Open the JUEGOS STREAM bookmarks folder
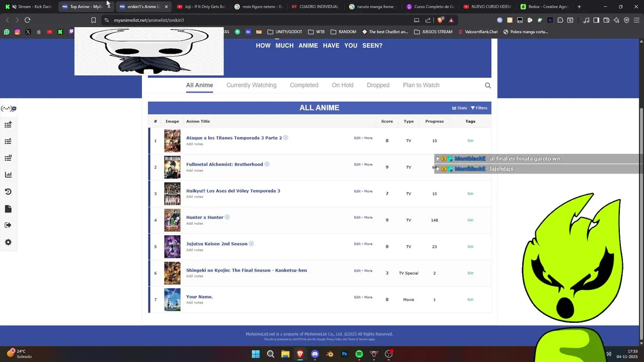The image size is (644, 362). click(x=433, y=32)
